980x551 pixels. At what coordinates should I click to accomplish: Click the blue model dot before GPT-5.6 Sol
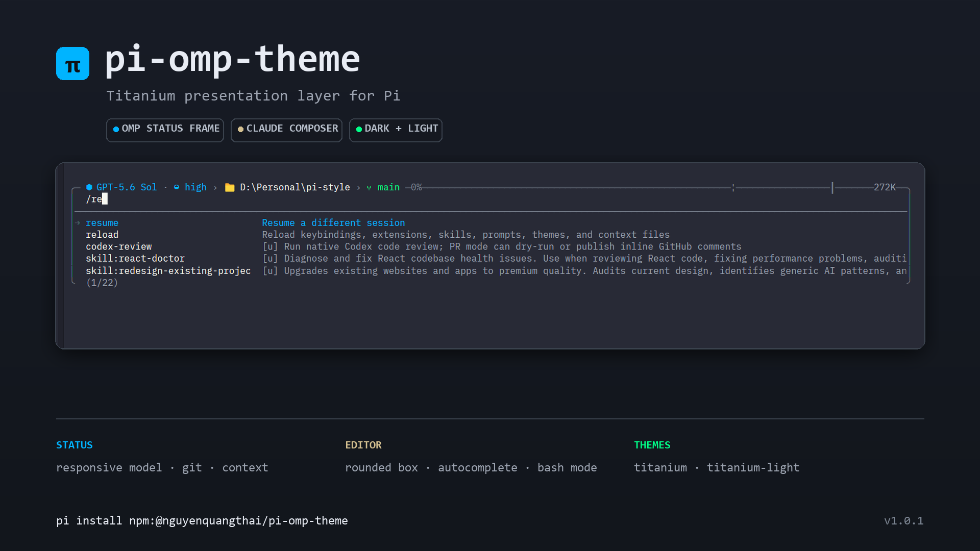[89, 187]
